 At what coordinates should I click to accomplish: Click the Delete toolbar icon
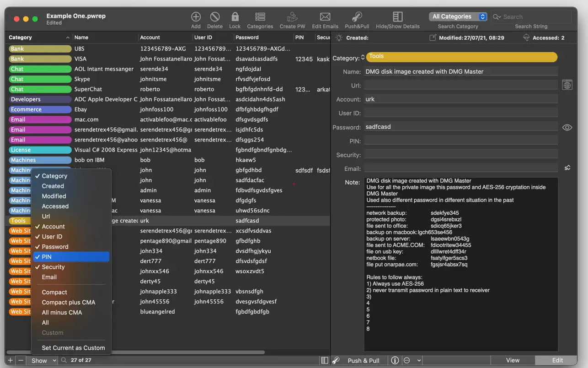click(x=214, y=17)
